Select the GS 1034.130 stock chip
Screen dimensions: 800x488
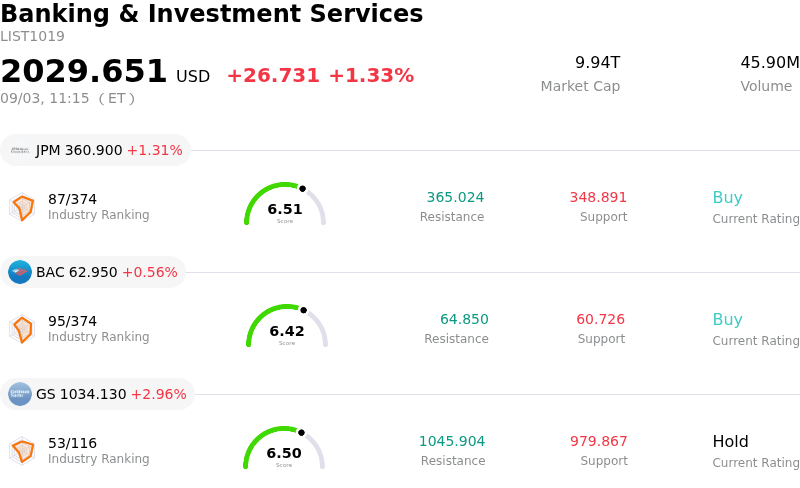pyautogui.click(x=97, y=394)
